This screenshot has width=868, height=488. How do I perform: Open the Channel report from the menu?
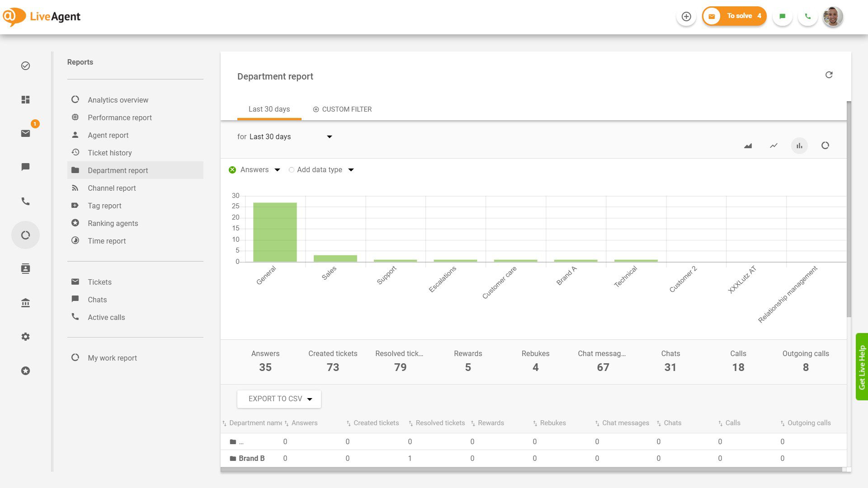[x=112, y=188]
